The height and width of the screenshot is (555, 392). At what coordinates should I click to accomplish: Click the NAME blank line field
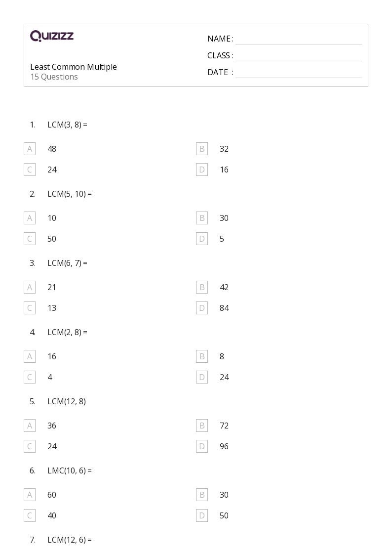[299, 39]
